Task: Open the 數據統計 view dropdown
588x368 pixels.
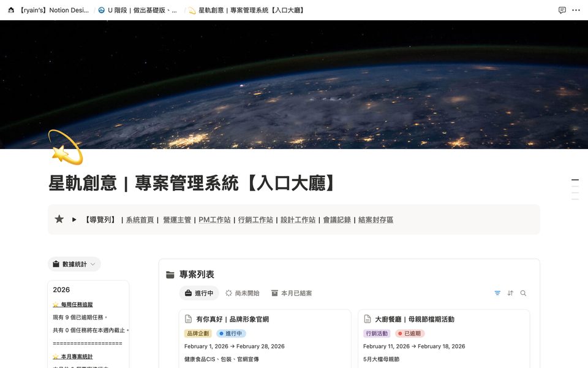Action: pos(74,264)
